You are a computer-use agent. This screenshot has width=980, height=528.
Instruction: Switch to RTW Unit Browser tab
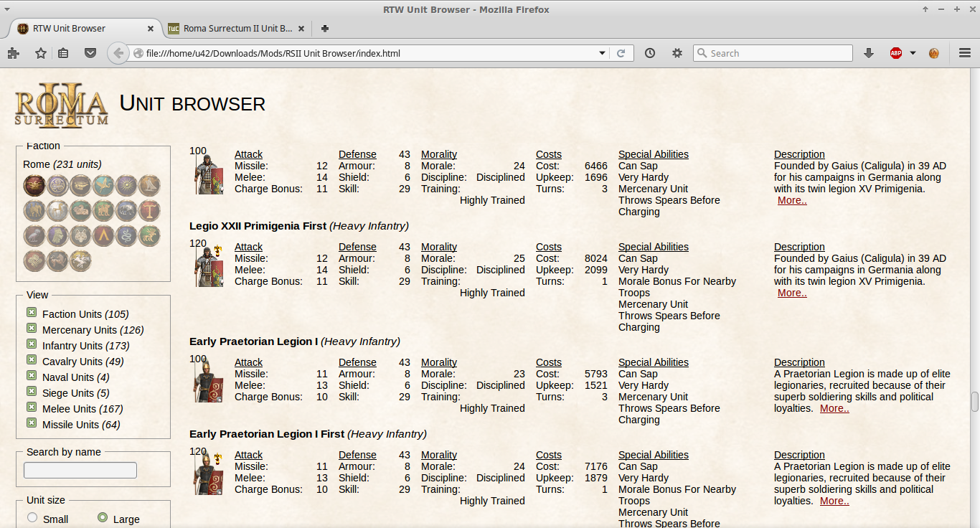point(85,29)
